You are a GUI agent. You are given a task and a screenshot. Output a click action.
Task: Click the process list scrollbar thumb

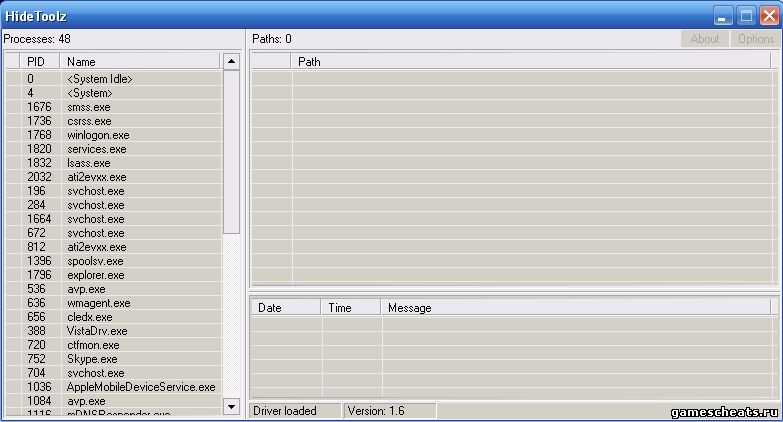click(x=231, y=150)
